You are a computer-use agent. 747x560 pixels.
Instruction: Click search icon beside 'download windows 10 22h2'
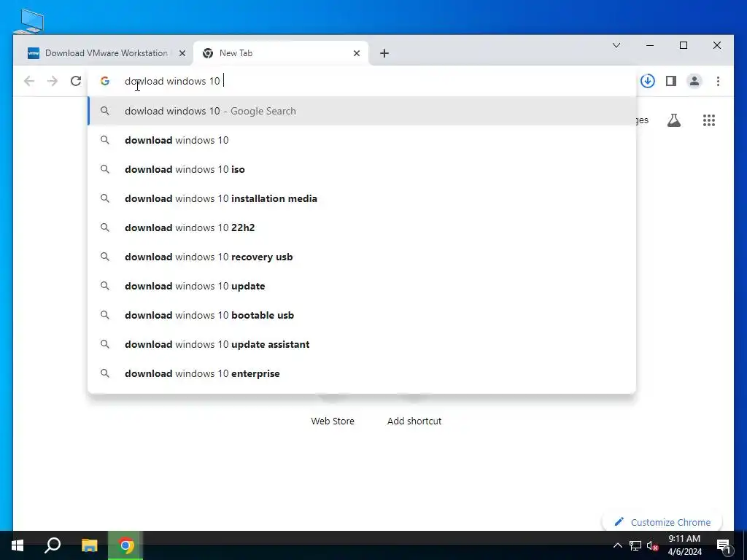click(x=105, y=227)
